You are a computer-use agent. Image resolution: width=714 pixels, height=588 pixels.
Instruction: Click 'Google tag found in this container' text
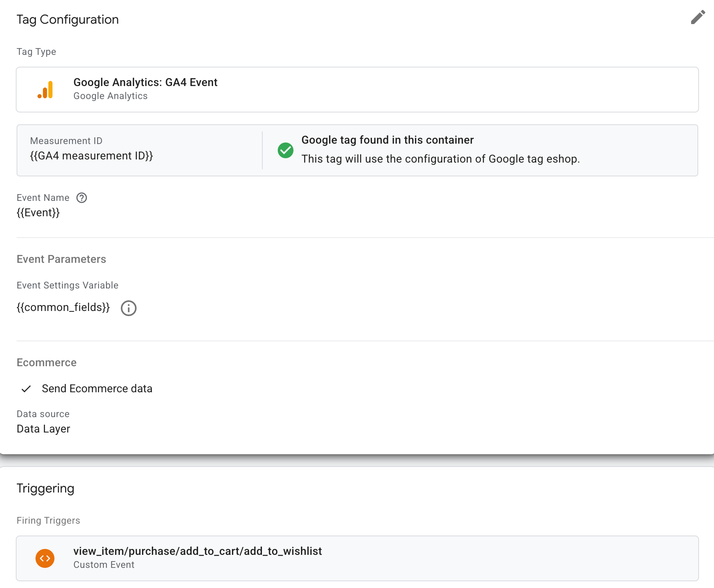387,140
